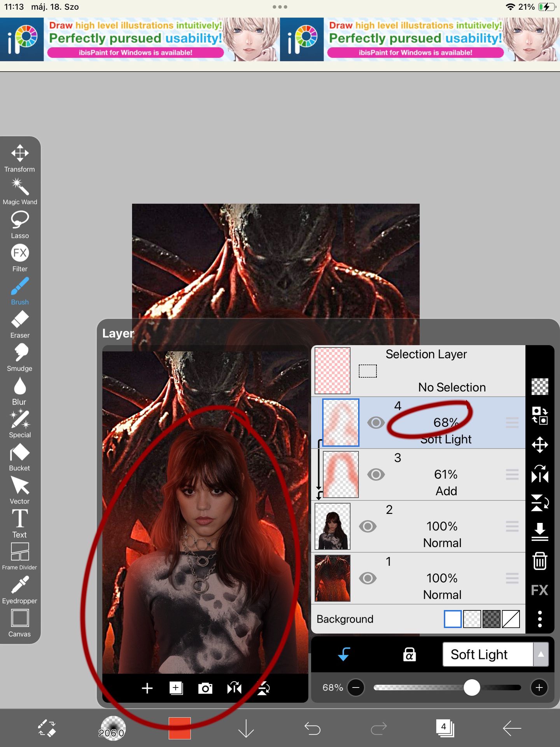Select layer 2 portrait thumbnail
The image size is (560, 747).
click(x=332, y=526)
